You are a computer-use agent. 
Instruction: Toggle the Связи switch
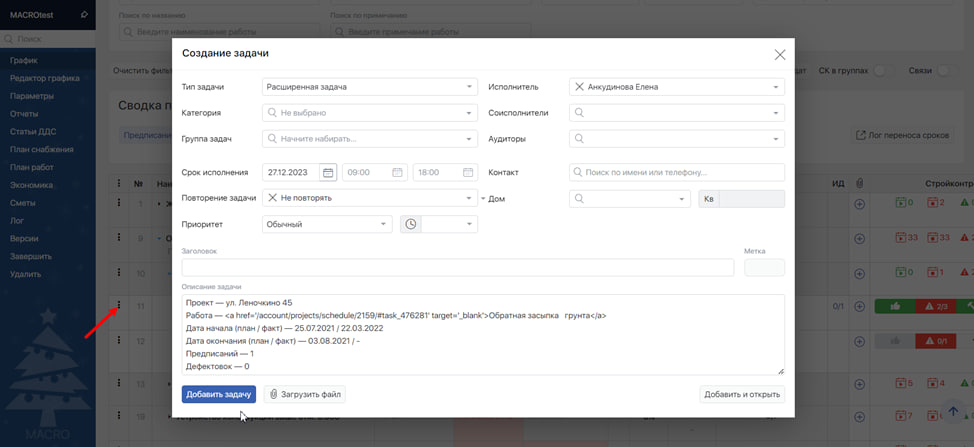947,70
